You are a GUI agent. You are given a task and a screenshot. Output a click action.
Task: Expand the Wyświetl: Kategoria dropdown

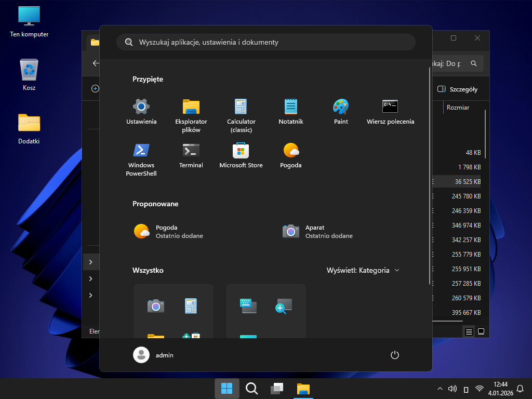pos(363,270)
